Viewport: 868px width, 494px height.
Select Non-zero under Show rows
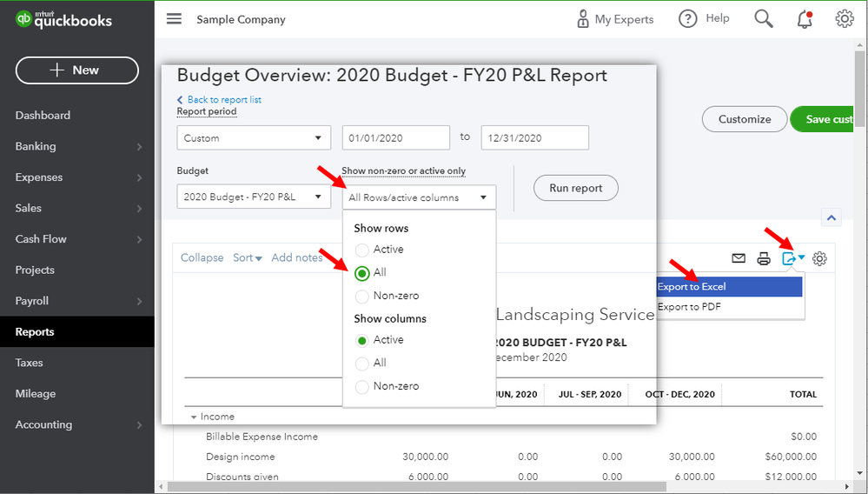pos(362,297)
